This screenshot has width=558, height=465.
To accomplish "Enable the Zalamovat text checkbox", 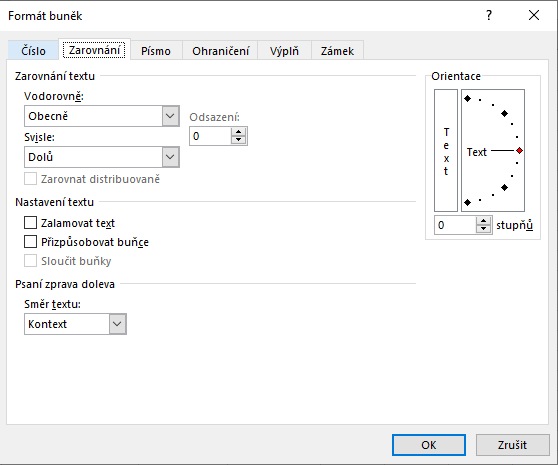I will pyautogui.click(x=30, y=223).
